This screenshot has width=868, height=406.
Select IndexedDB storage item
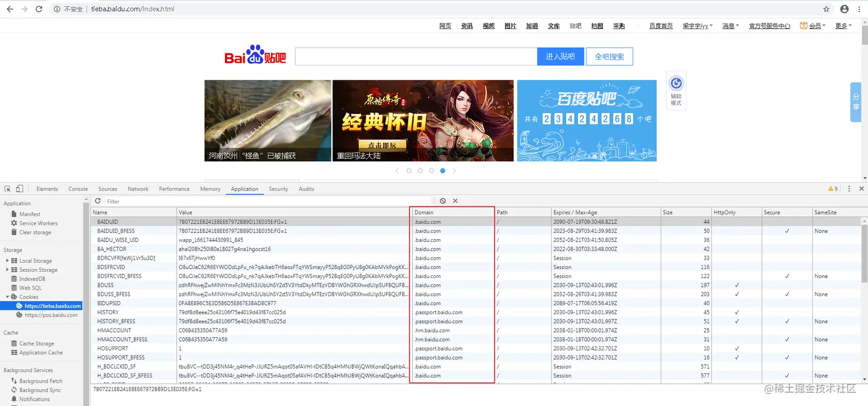point(32,279)
